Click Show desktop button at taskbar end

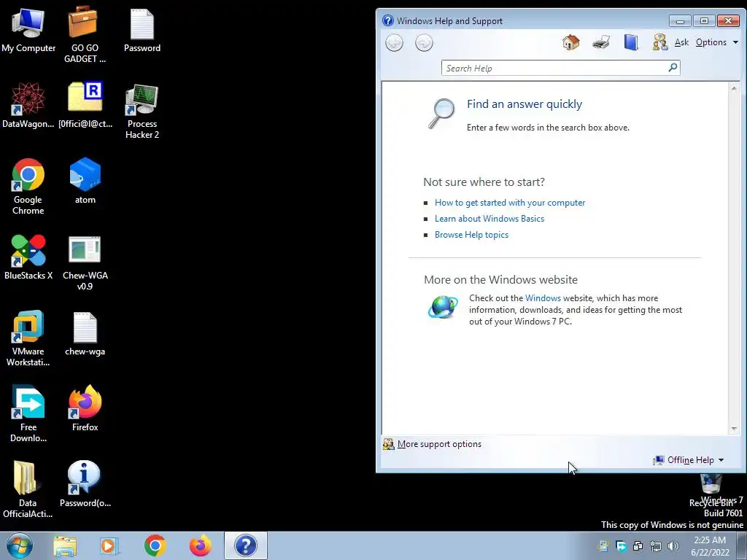742,546
